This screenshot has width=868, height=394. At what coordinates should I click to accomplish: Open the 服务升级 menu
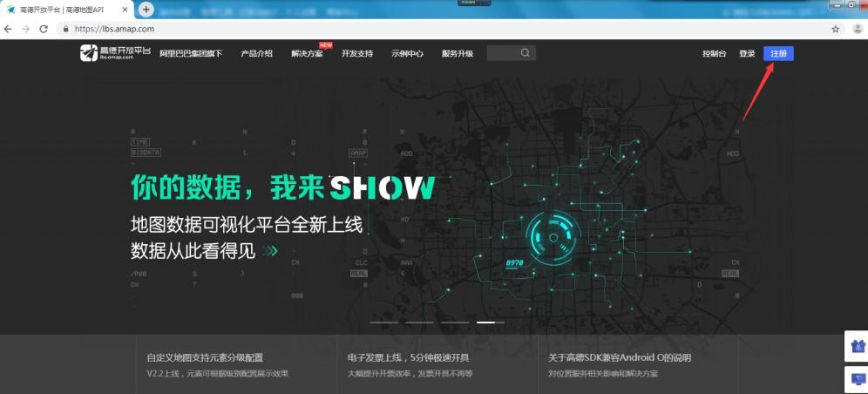click(458, 54)
